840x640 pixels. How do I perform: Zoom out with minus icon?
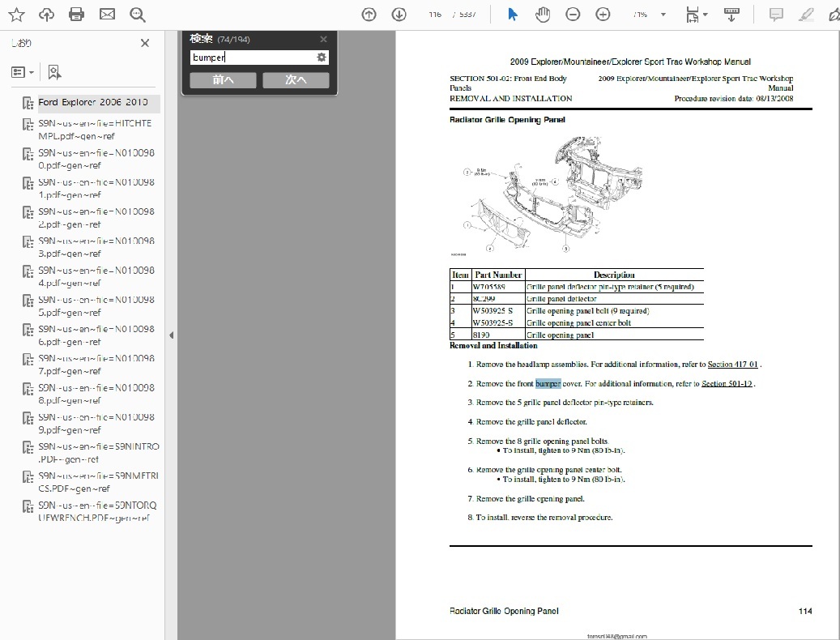tap(573, 15)
